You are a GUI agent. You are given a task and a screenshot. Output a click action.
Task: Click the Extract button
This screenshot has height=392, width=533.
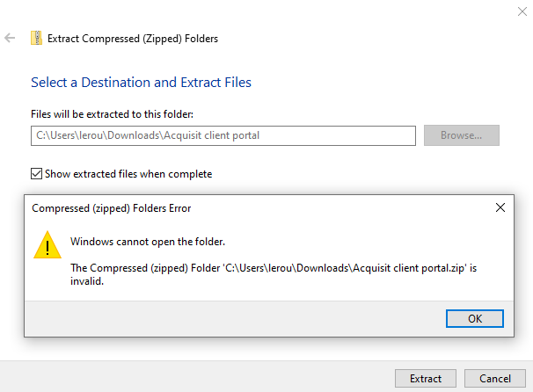pos(426,378)
